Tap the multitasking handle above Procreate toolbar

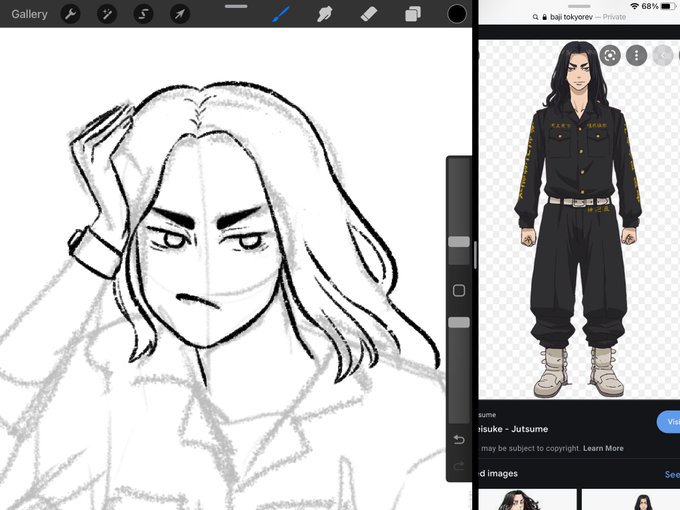(236, 7)
